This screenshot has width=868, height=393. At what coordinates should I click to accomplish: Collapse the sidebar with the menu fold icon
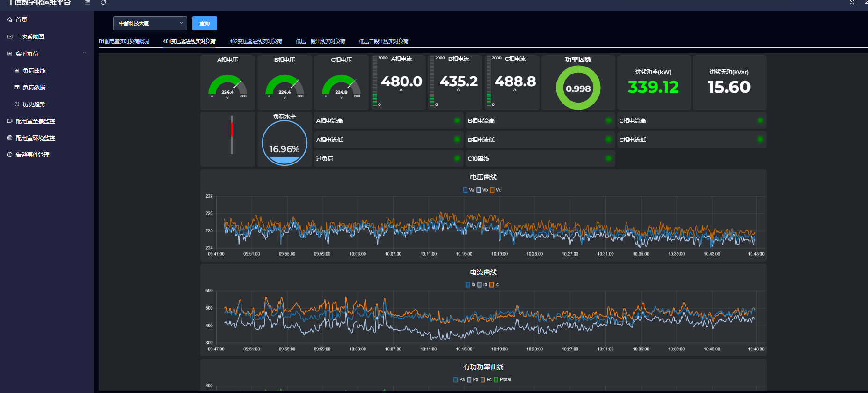point(88,2)
